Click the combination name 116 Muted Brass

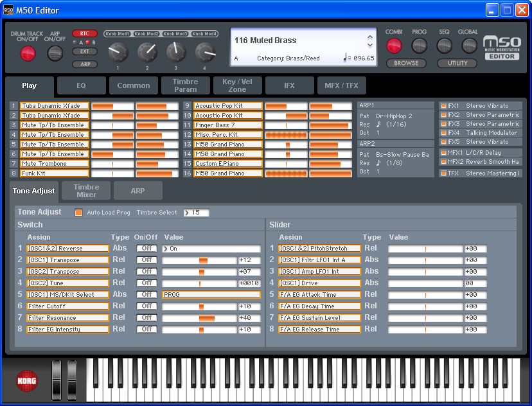coord(265,40)
